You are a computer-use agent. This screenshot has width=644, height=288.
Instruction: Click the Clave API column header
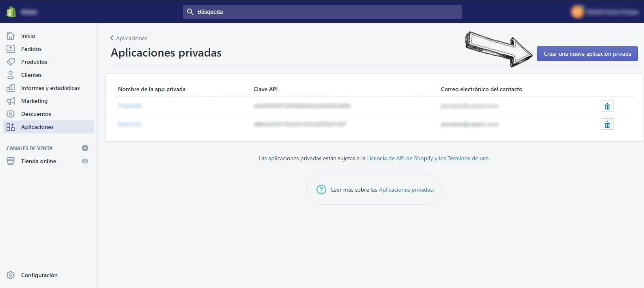265,89
